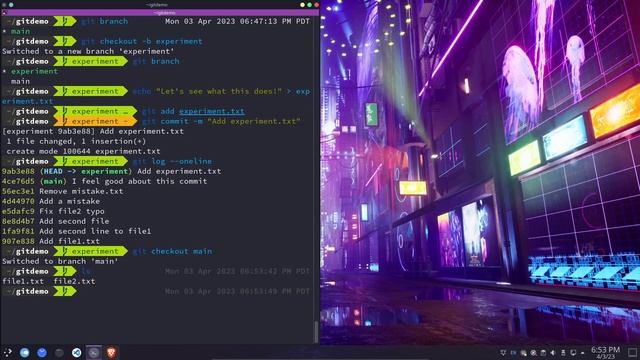Click file2.txt in ls output
The width and height of the screenshot is (640, 360).
click(x=74, y=281)
